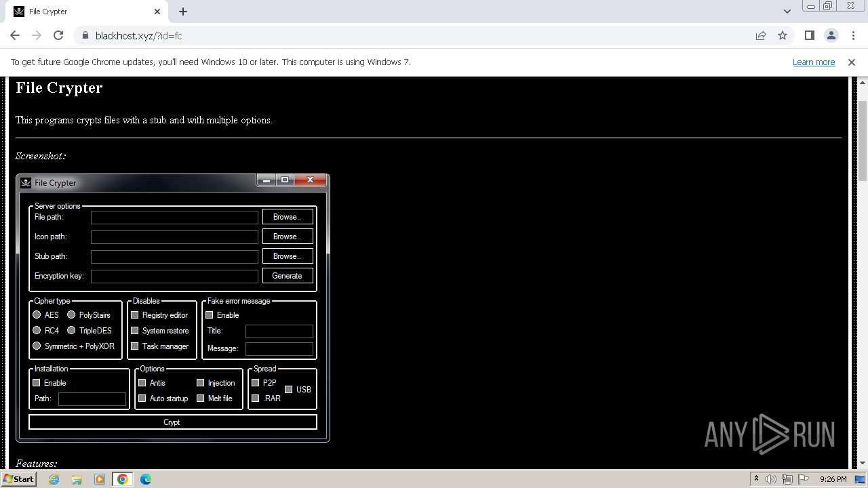Click Browse next to File path
This screenshot has height=488, width=868.
tap(288, 217)
